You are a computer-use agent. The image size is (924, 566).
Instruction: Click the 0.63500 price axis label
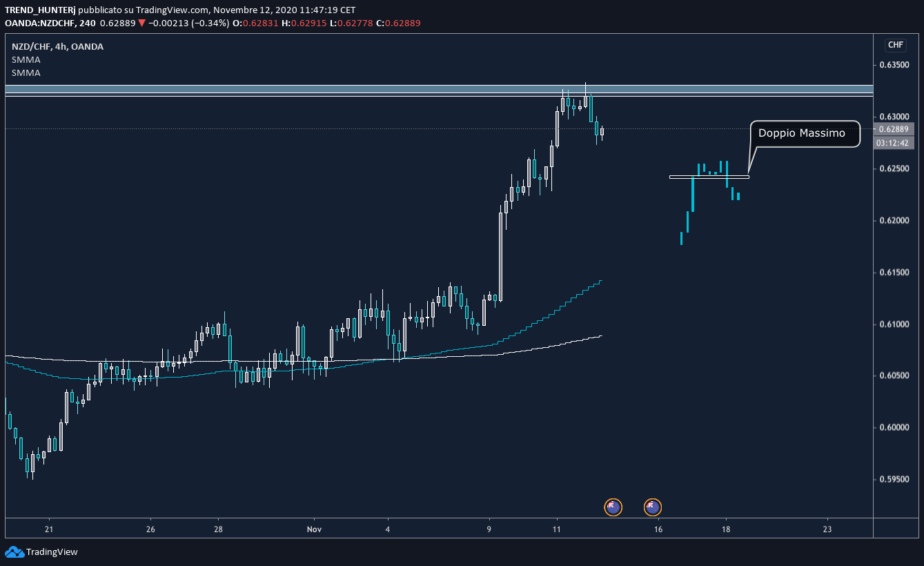(x=894, y=65)
